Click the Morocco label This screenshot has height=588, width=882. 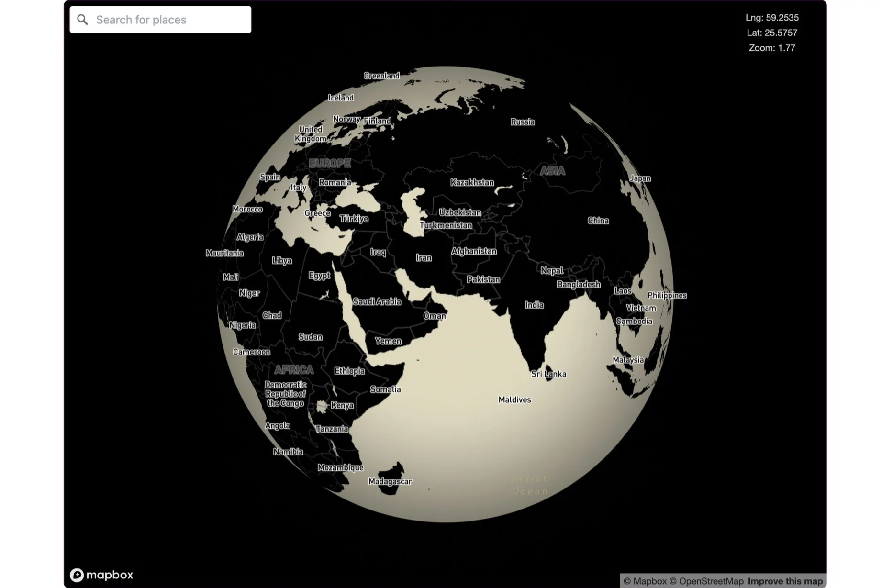247,209
